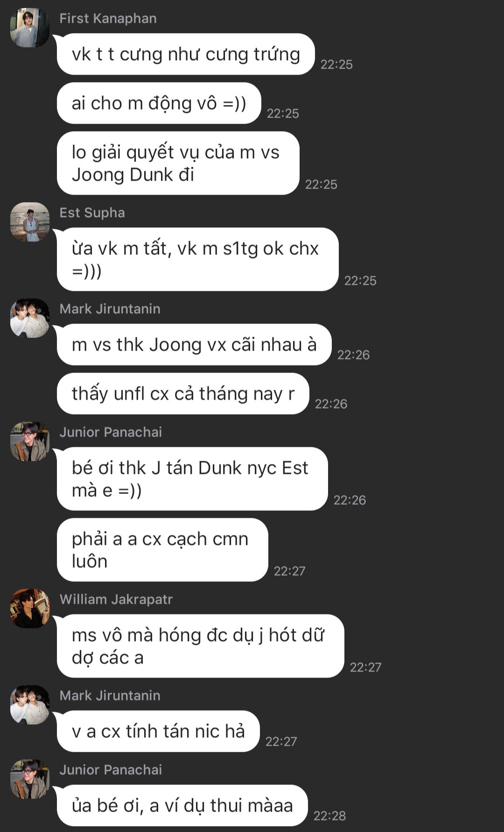Image resolution: width=504 pixels, height=832 pixels.
Task: Select William's 'ms vô mà hóng' message
Action: 201,646
